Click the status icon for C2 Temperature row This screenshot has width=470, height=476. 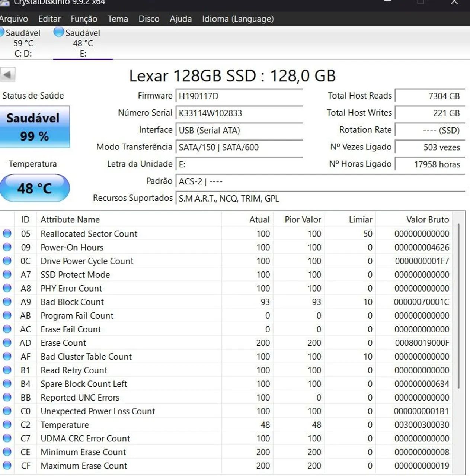pyautogui.click(x=7, y=424)
